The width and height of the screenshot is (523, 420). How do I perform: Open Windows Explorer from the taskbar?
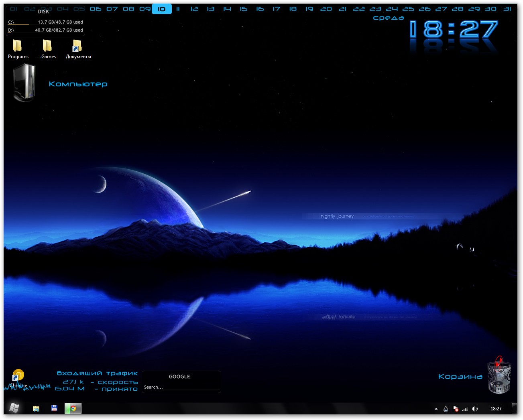tap(36, 409)
